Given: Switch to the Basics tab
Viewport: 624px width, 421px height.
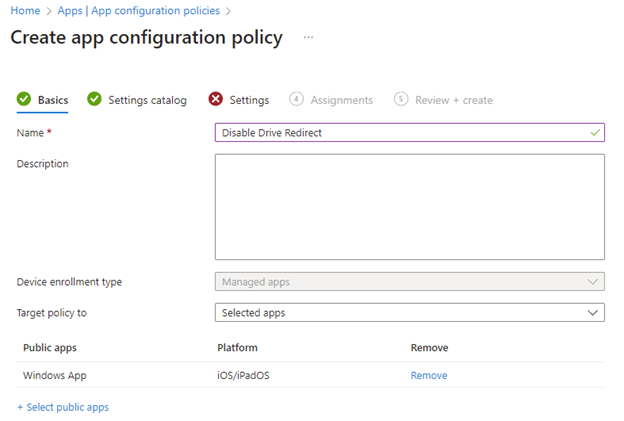Looking at the screenshot, I should tap(53, 100).
